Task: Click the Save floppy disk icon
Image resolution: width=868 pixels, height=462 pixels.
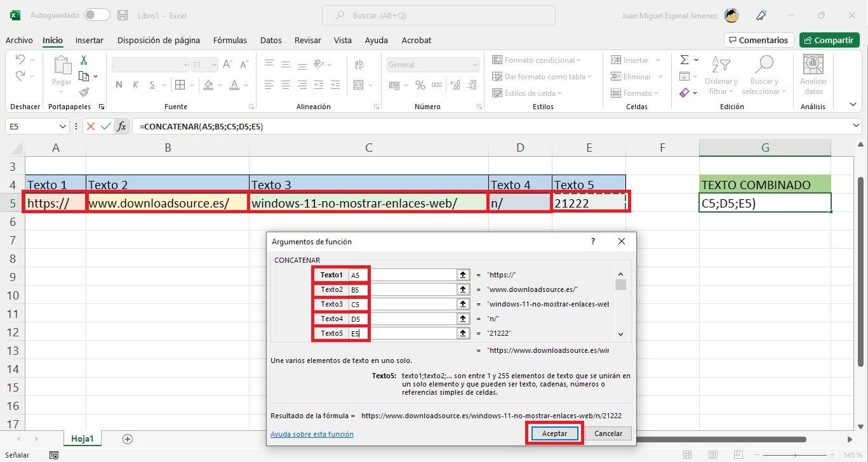Action: (123, 15)
